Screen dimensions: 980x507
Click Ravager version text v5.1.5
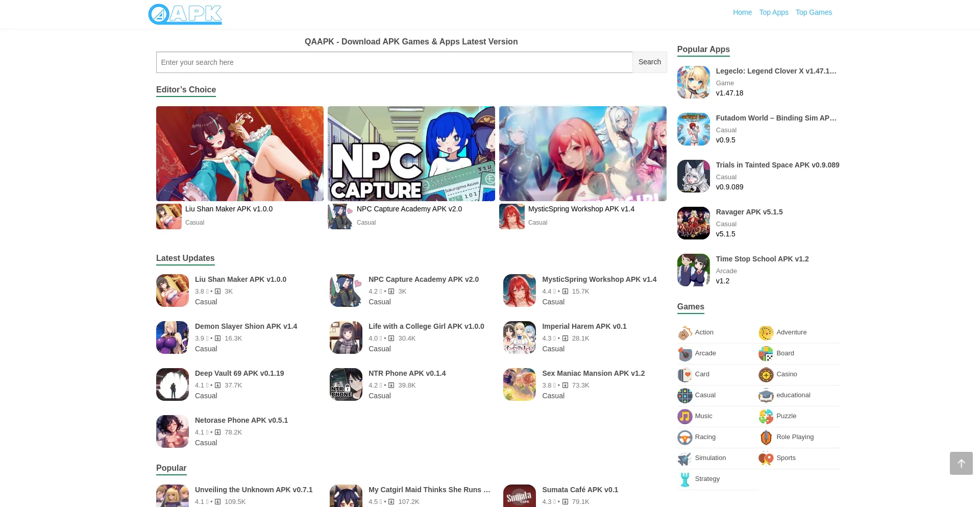tap(725, 234)
